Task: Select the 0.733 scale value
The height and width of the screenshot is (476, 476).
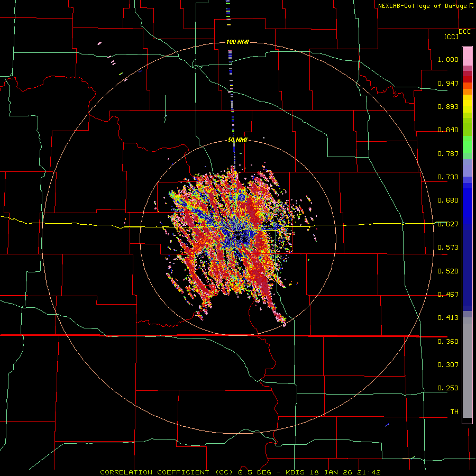Action: click(448, 177)
